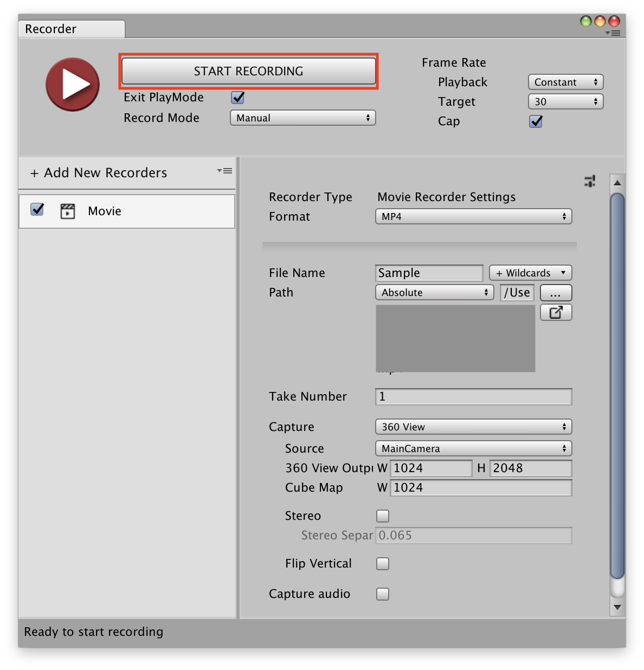Click the Take Number input field
Image resolution: width=644 pixels, height=670 pixels.
pos(473,397)
